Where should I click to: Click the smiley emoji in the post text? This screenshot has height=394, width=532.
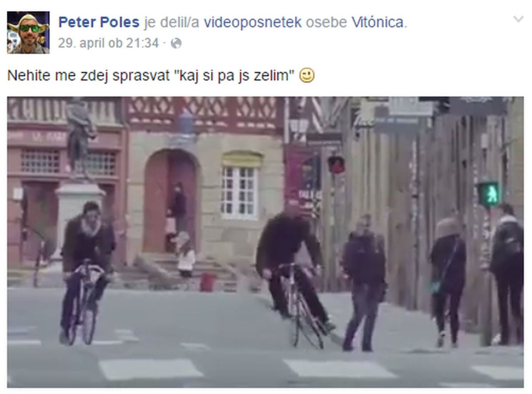(x=307, y=76)
